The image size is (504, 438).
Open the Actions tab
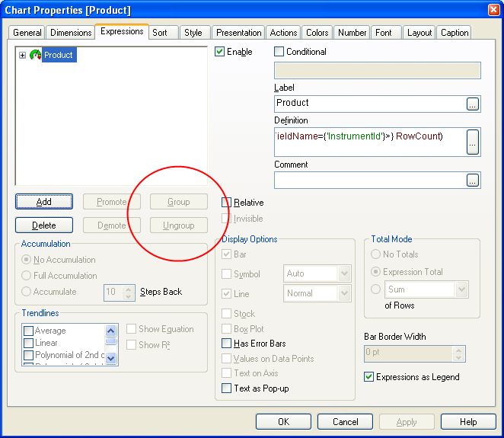point(283,33)
